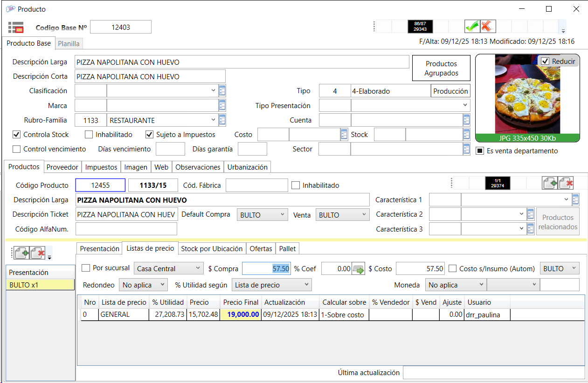Enable the Control vencimiento checkbox
This screenshot has width=588, height=383.
click(x=17, y=149)
